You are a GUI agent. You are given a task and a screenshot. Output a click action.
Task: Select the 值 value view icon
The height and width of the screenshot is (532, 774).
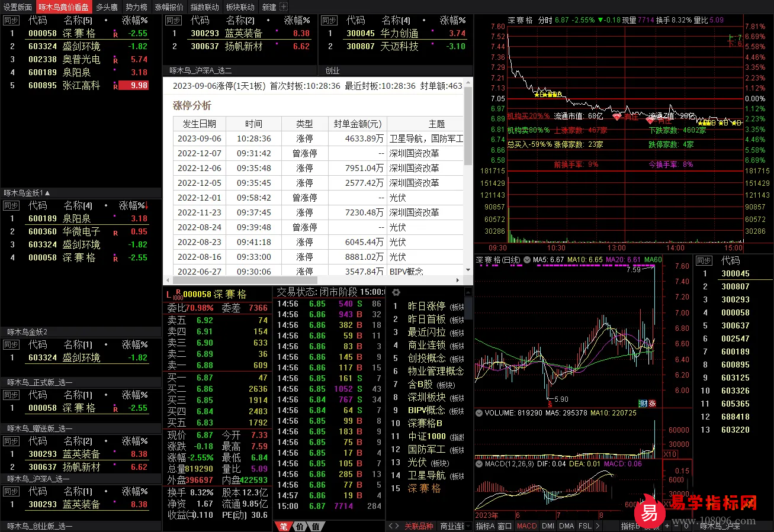point(315,526)
